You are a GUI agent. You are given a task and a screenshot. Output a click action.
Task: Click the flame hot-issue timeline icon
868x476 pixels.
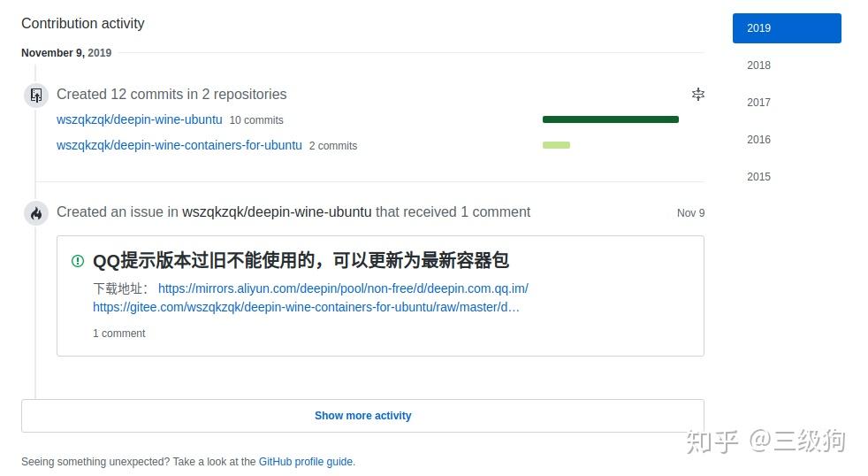[x=36, y=213]
